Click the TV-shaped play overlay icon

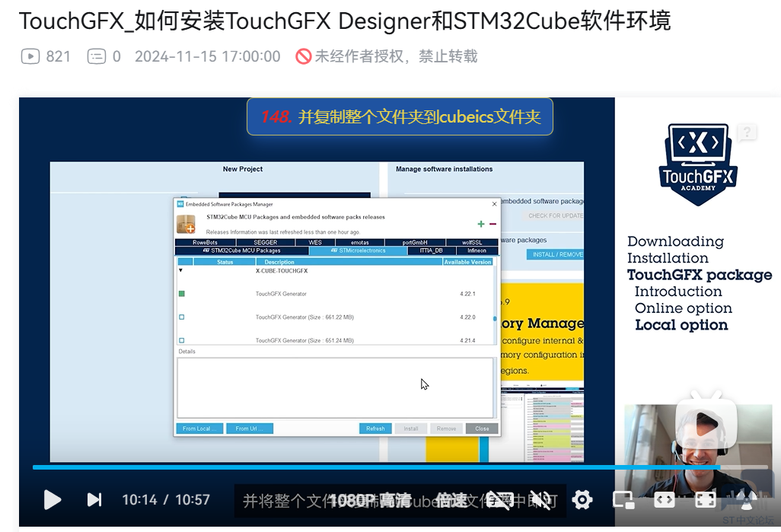[x=706, y=422]
